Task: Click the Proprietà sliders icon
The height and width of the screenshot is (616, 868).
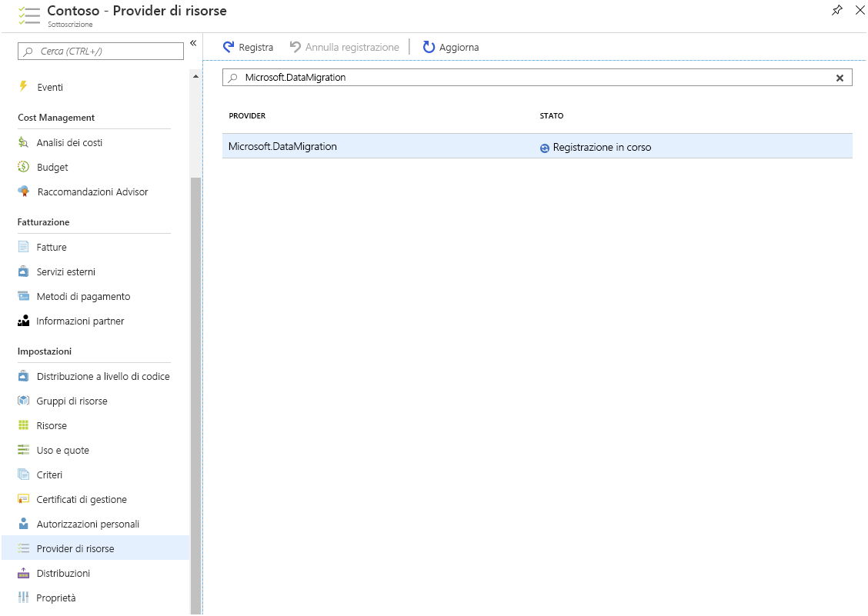Action: 23,598
